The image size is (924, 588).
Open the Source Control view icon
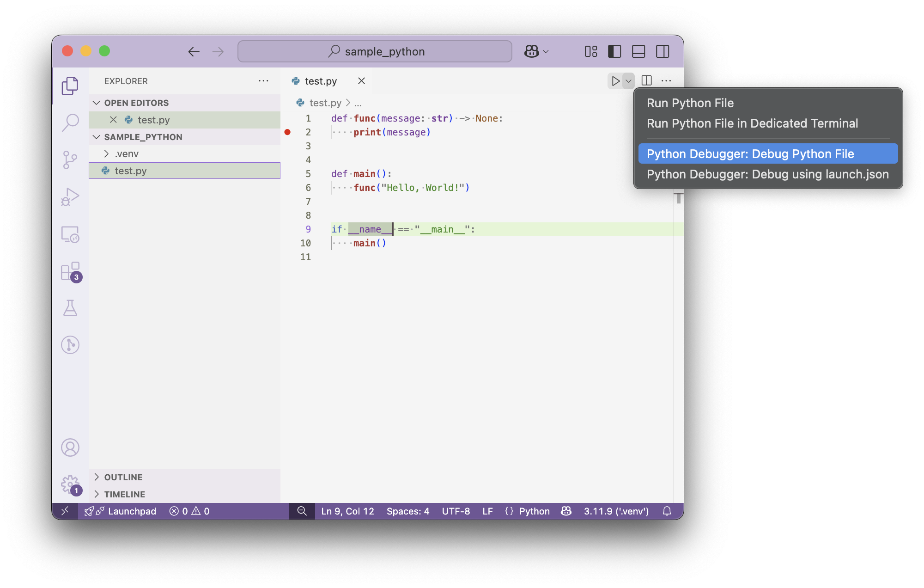tap(70, 160)
